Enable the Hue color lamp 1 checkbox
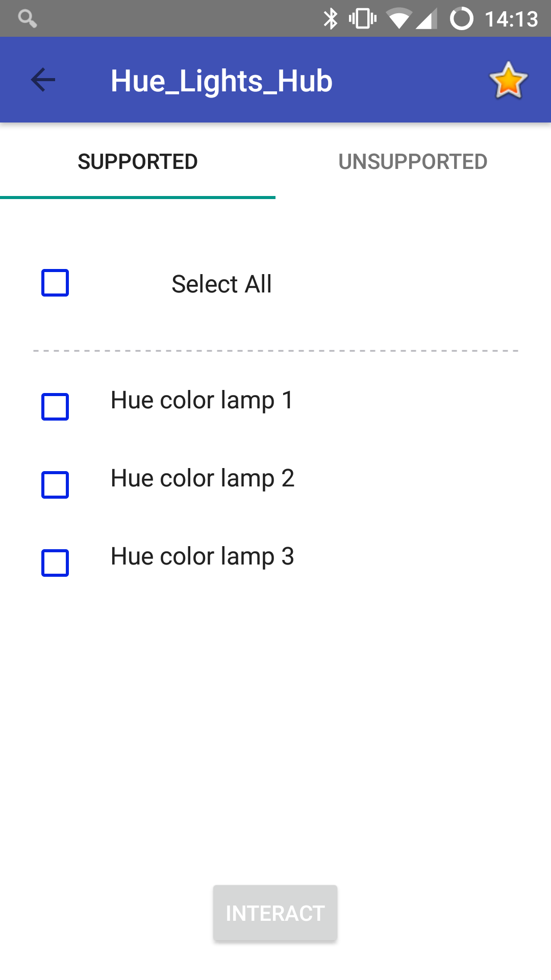551x980 pixels. 55,407
